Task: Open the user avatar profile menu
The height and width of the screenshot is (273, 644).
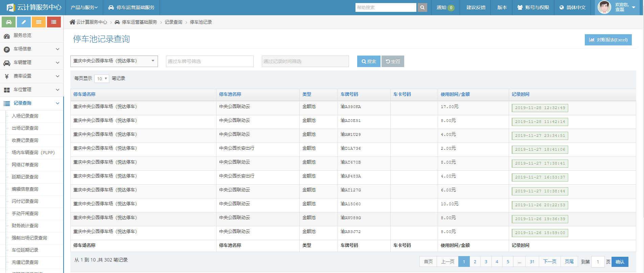Action: [x=604, y=7]
